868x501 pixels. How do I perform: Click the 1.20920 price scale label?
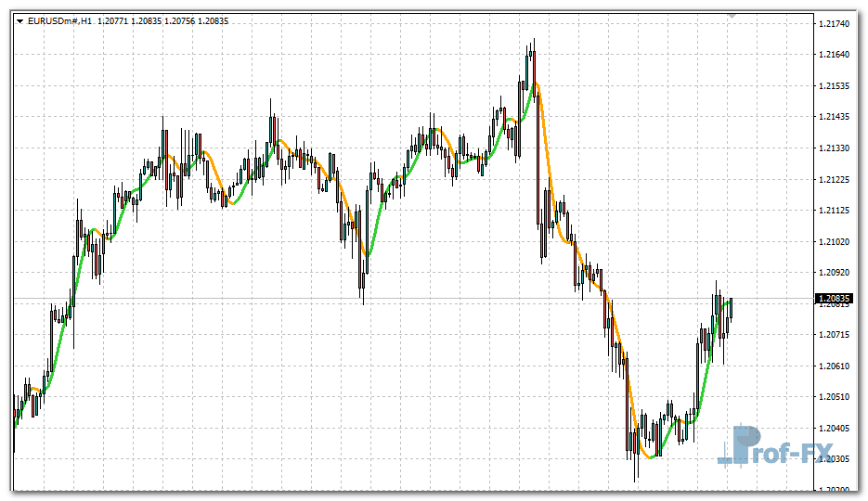click(x=836, y=273)
